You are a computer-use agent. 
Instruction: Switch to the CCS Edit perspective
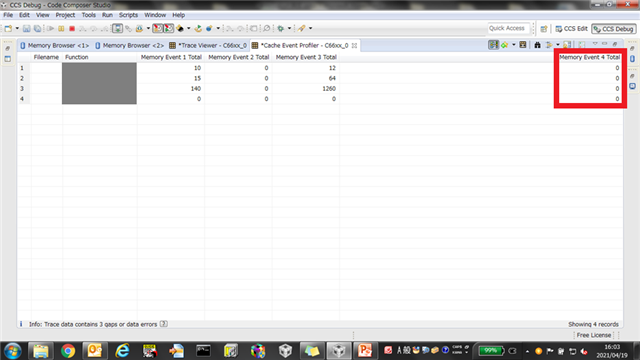point(571,29)
